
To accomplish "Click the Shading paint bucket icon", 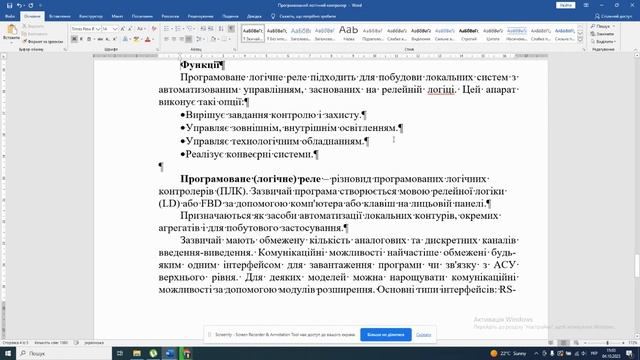I will [x=213, y=39].
